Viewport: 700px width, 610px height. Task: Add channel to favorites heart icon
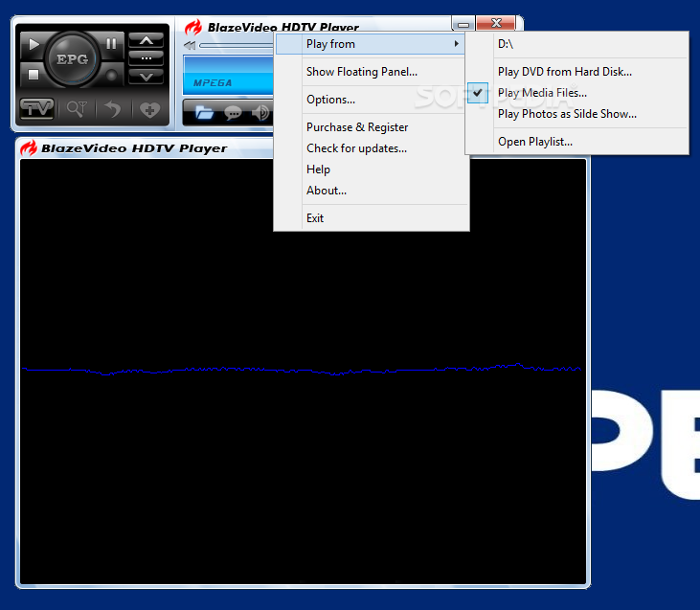(x=149, y=109)
